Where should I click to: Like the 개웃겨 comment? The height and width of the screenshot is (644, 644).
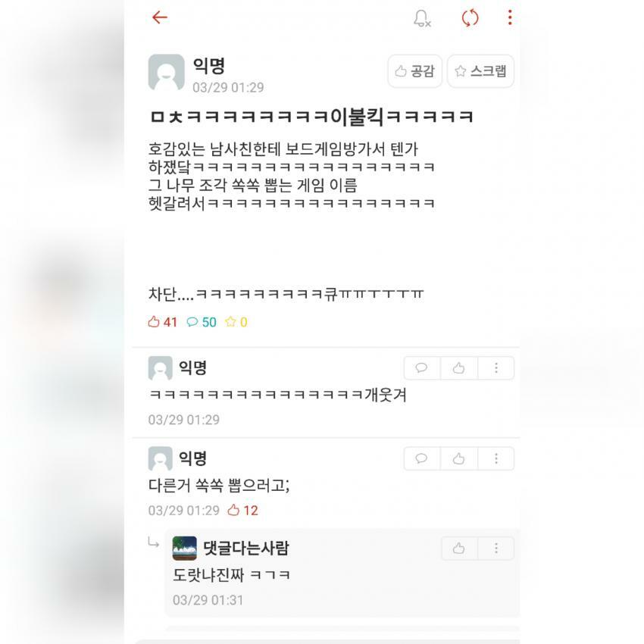click(459, 368)
